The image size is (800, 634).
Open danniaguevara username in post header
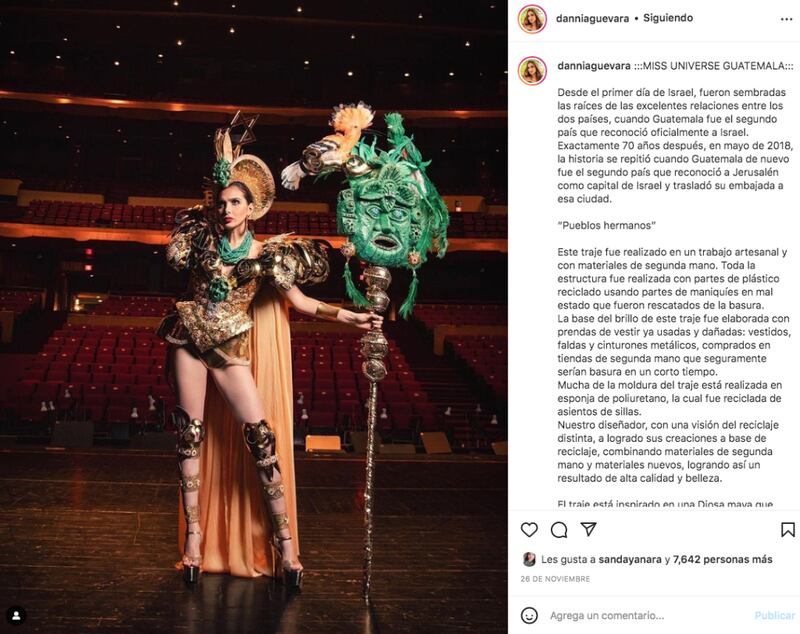click(592, 19)
